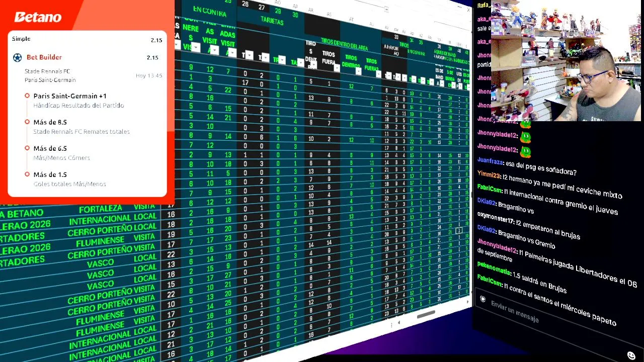Screen dimensions: 644x362
Task: Open the filter dropdown under column number 30
Action: pos(300,62)
